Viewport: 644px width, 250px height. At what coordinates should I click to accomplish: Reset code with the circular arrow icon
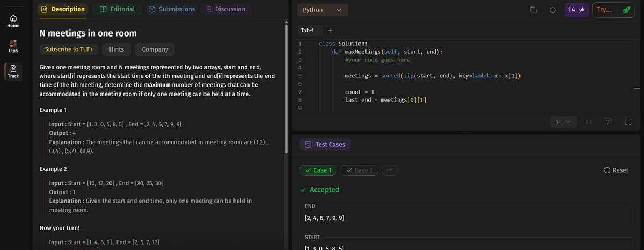point(552,10)
